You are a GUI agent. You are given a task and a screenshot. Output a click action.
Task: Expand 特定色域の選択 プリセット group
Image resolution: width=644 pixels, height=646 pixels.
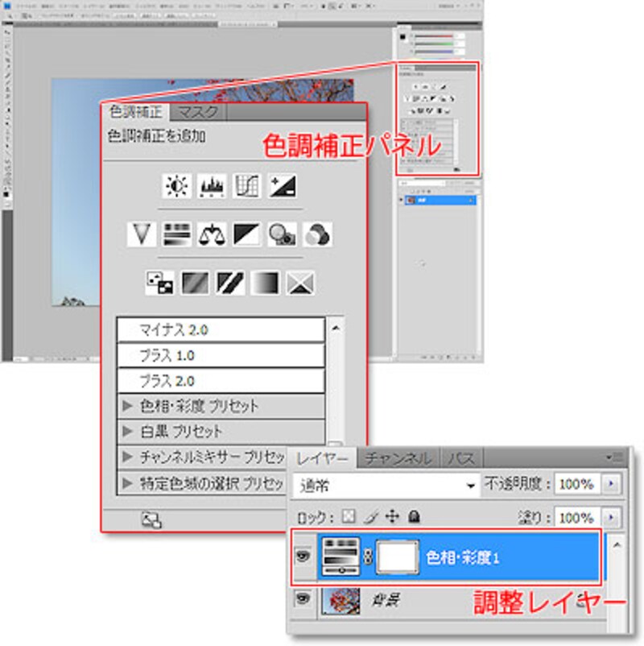tap(127, 482)
